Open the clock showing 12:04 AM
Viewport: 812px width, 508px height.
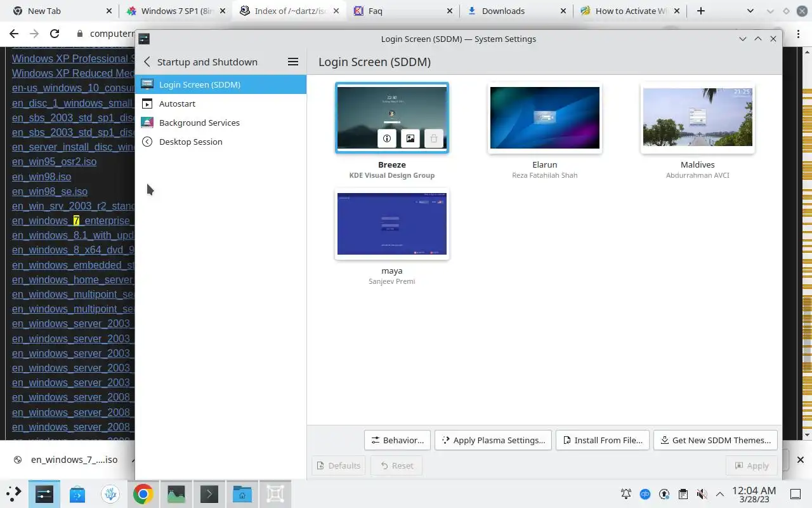pyautogui.click(x=754, y=494)
